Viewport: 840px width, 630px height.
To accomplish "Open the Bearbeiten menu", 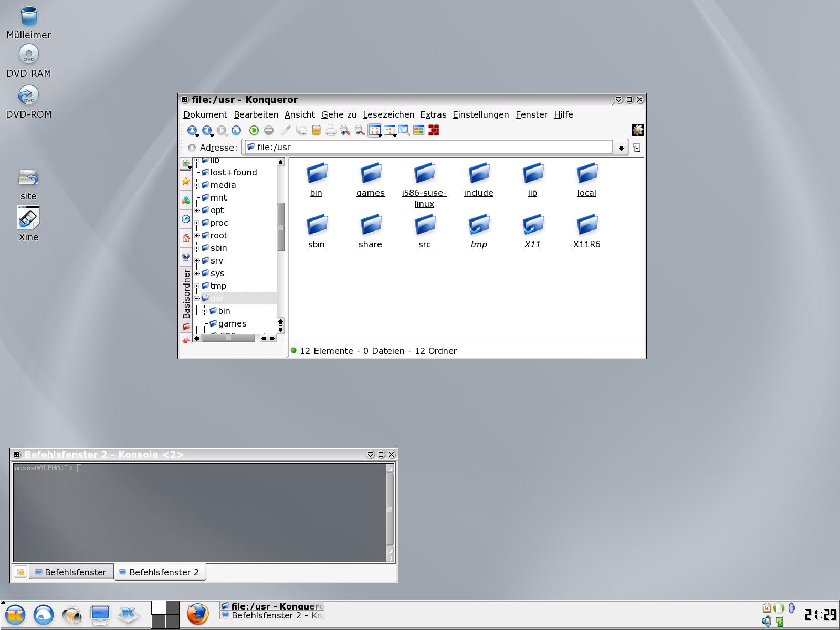I will (256, 114).
